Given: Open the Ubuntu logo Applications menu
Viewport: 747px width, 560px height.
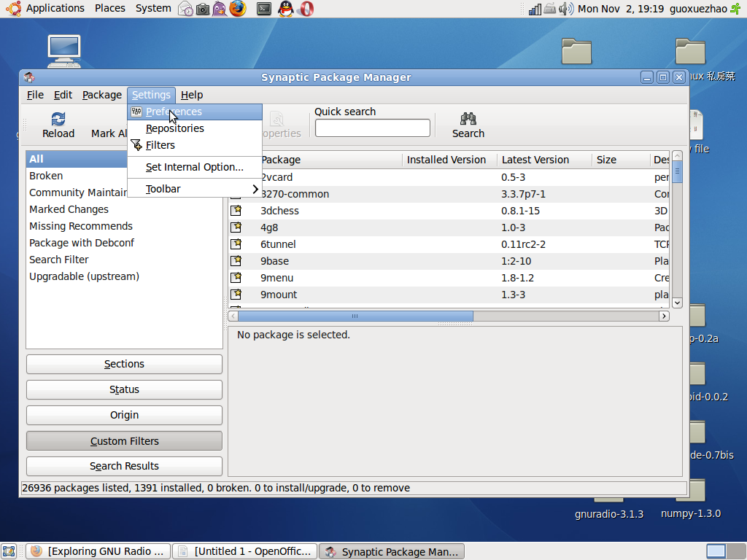Looking at the screenshot, I should click(x=13, y=9).
